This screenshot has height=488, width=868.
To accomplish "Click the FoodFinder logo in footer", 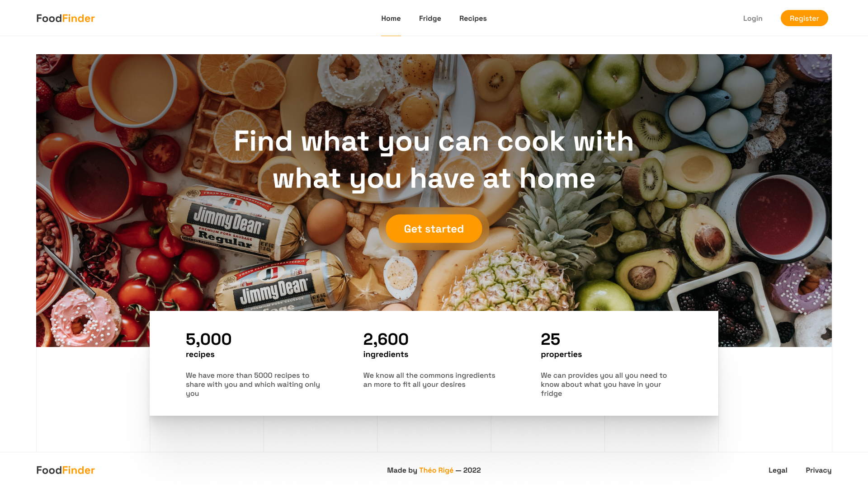I will pyautogui.click(x=66, y=470).
